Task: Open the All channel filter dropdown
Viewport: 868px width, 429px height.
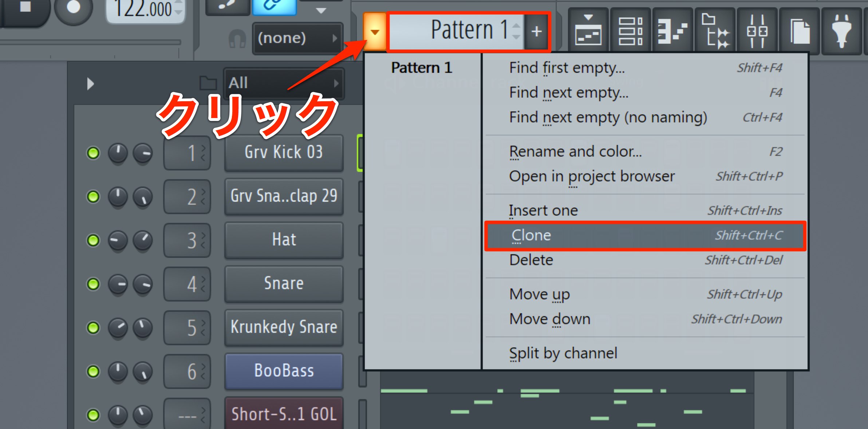Action: (284, 83)
